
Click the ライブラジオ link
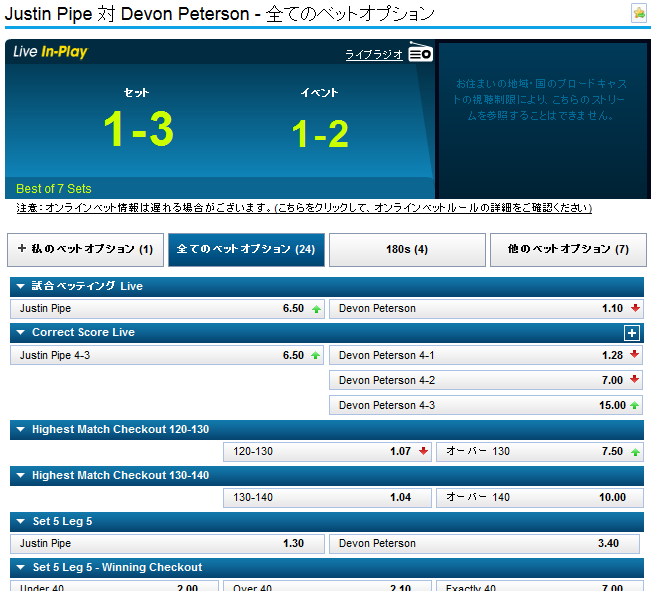tap(374, 55)
